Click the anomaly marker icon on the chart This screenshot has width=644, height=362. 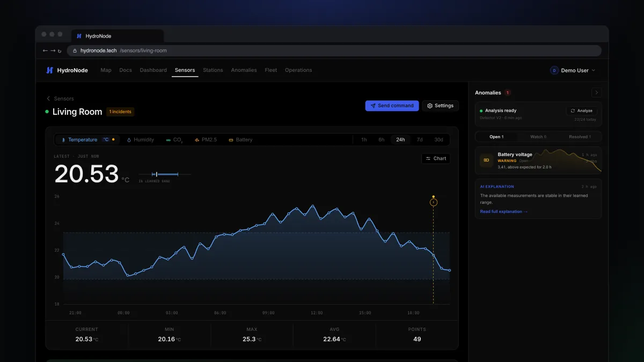pyautogui.click(x=434, y=202)
